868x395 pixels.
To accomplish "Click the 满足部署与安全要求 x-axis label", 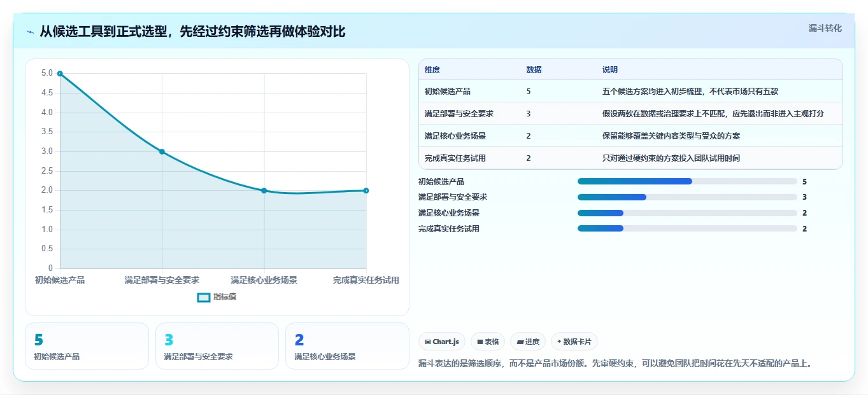I will [x=162, y=280].
